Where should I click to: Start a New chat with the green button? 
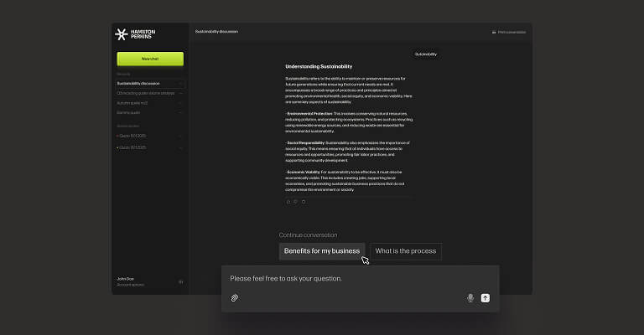[x=150, y=59]
